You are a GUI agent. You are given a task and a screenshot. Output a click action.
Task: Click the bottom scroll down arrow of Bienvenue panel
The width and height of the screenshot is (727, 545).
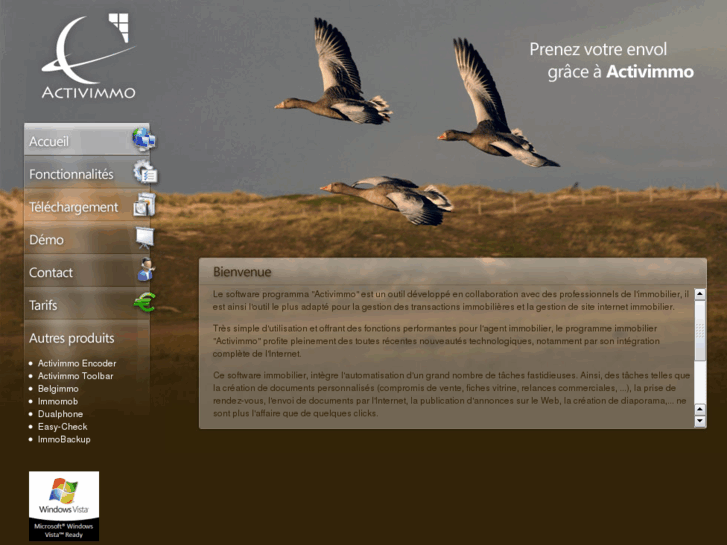[700, 421]
